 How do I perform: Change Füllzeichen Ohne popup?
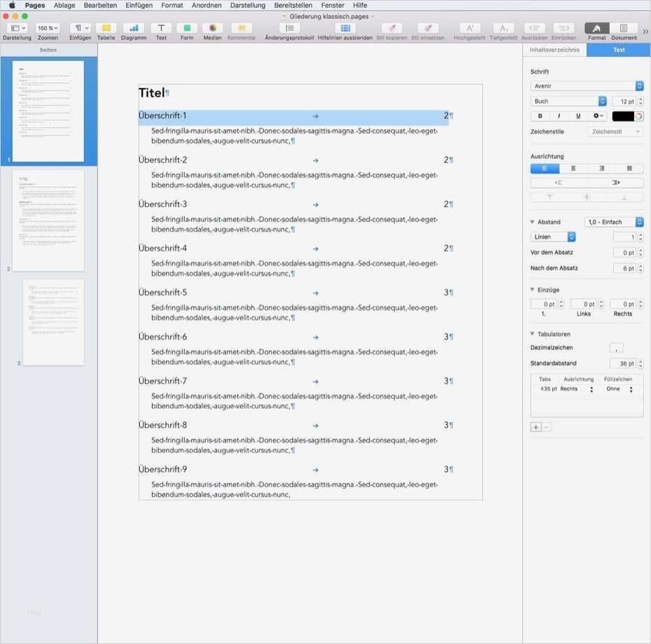tap(619, 389)
